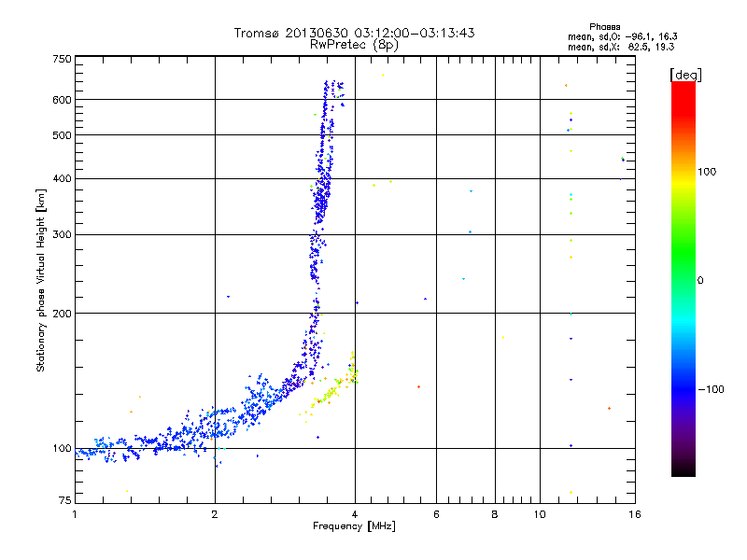Image resolution: width=747 pixels, height=560 pixels.
Task: Click the plot title 'Tromsø 20130630 03:12:00-03:13:43'
Action: 354,33
